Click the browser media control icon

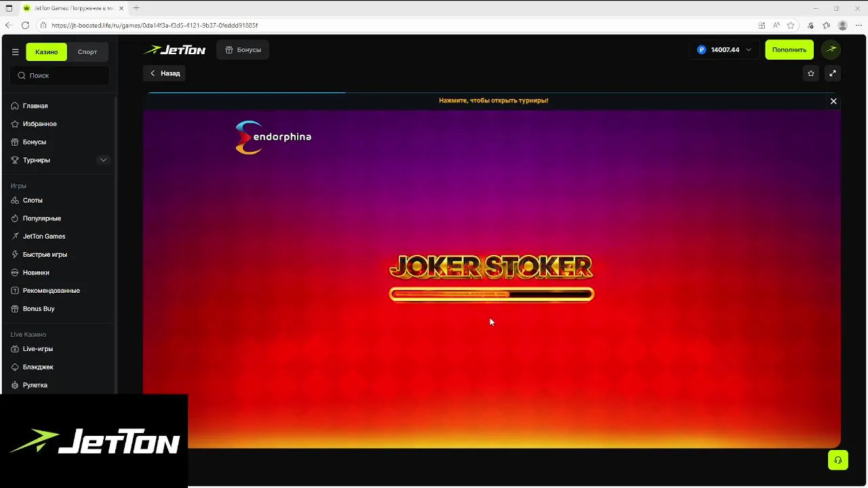(811, 25)
